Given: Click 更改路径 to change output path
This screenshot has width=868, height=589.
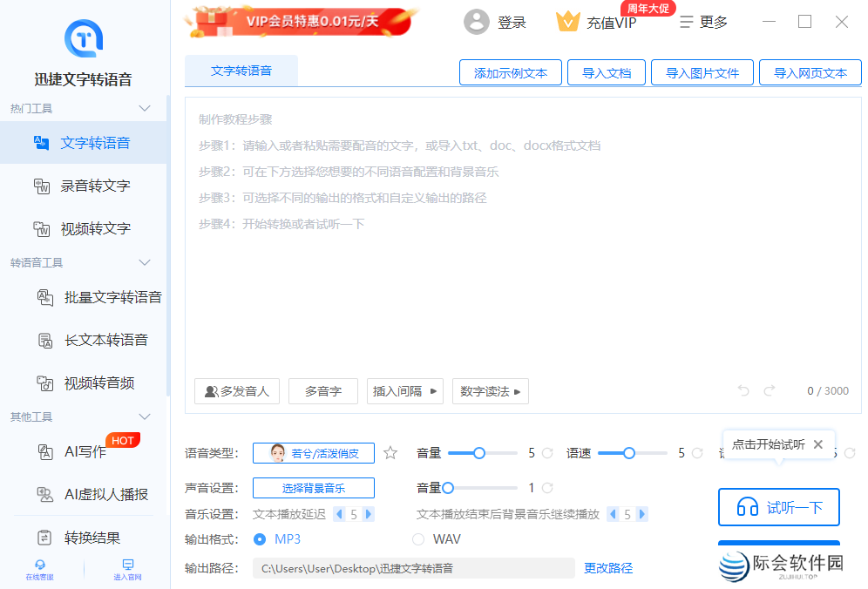Looking at the screenshot, I should [607, 567].
